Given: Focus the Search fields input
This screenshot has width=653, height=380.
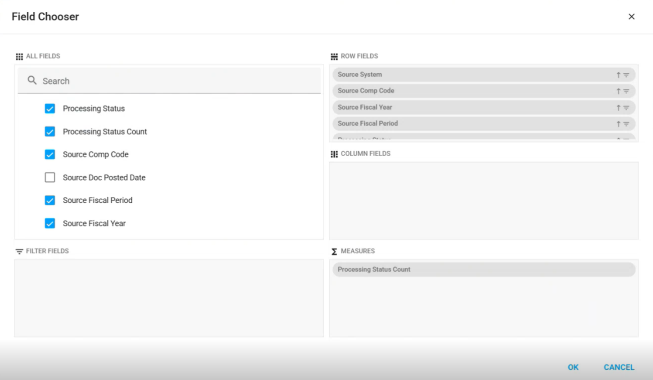Looking at the screenshot, I should (169, 81).
